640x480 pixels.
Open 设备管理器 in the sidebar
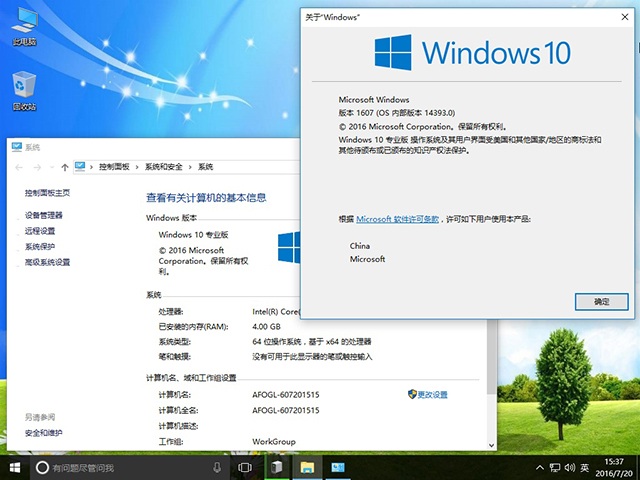(44, 215)
